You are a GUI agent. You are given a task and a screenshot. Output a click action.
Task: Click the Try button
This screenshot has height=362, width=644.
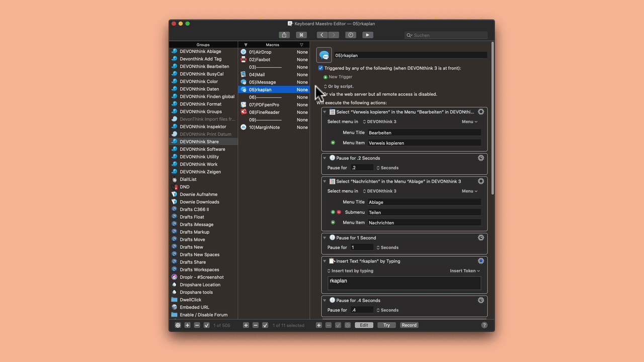[386, 325]
